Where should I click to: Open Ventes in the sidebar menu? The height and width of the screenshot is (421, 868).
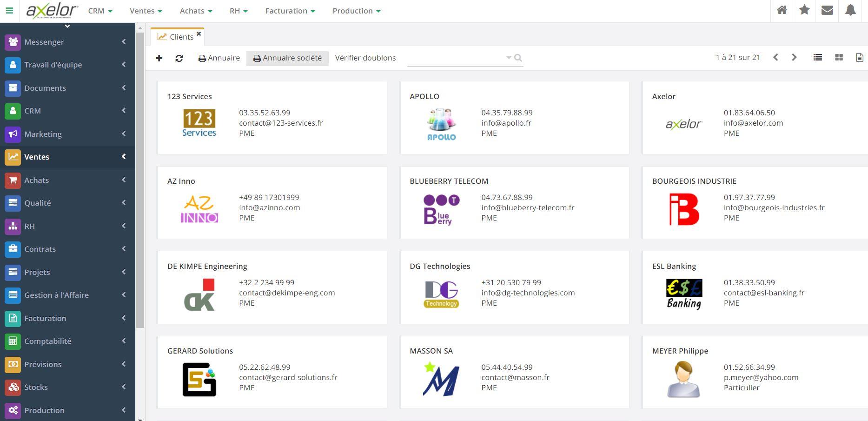pyautogui.click(x=67, y=157)
